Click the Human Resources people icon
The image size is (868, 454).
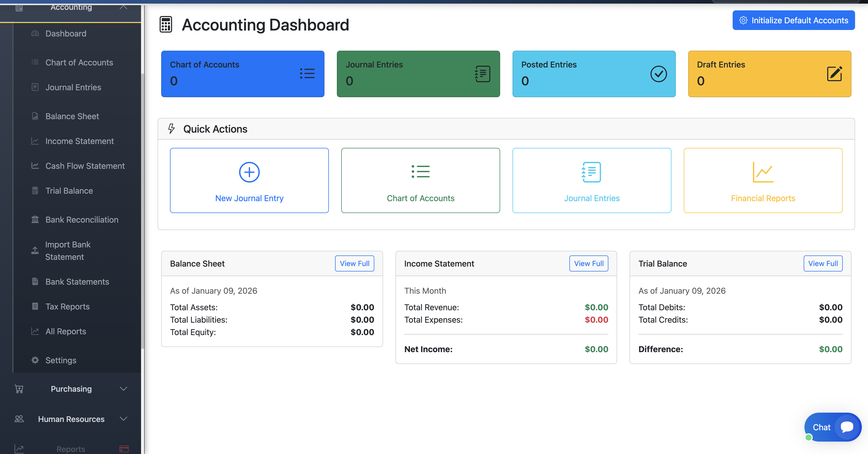pyautogui.click(x=19, y=419)
